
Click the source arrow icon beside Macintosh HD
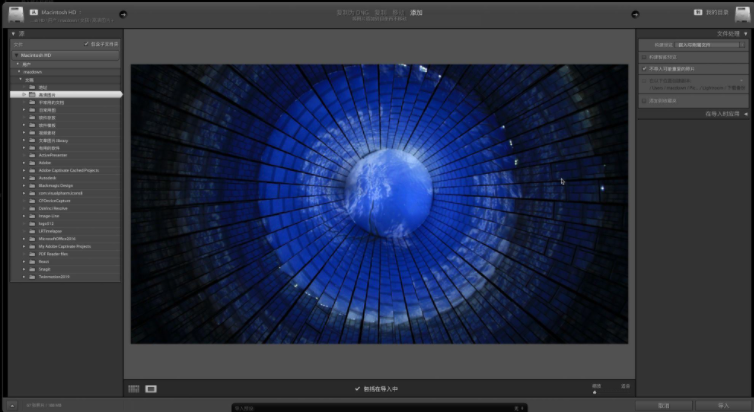point(122,14)
